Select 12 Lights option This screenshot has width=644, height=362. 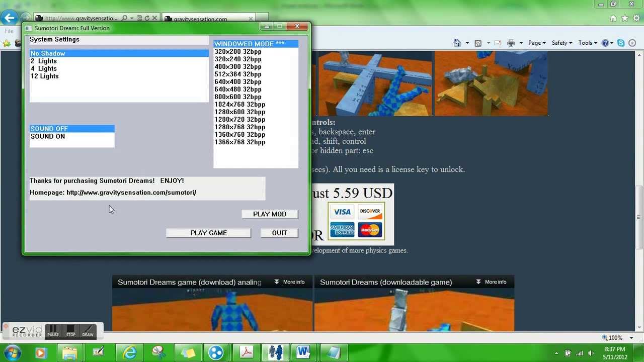pos(119,76)
